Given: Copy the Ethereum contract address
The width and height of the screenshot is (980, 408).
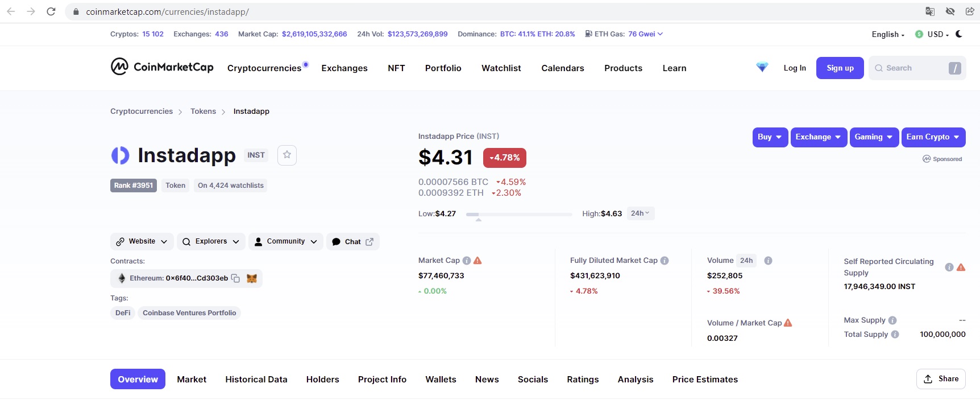Looking at the screenshot, I should pyautogui.click(x=235, y=278).
